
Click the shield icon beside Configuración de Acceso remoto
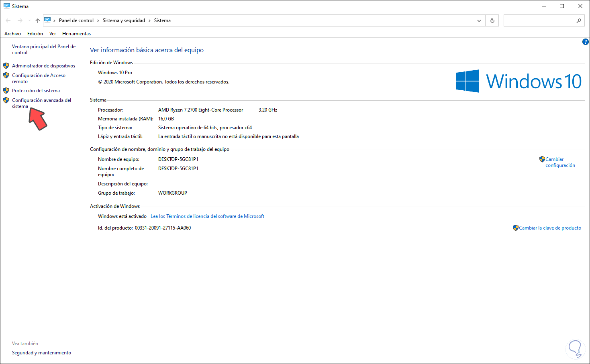pos(6,75)
